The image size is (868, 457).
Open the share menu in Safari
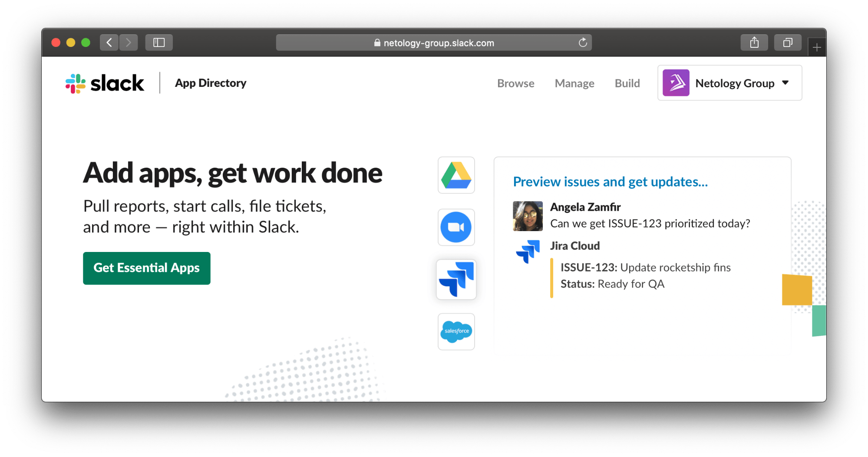click(x=754, y=42)
